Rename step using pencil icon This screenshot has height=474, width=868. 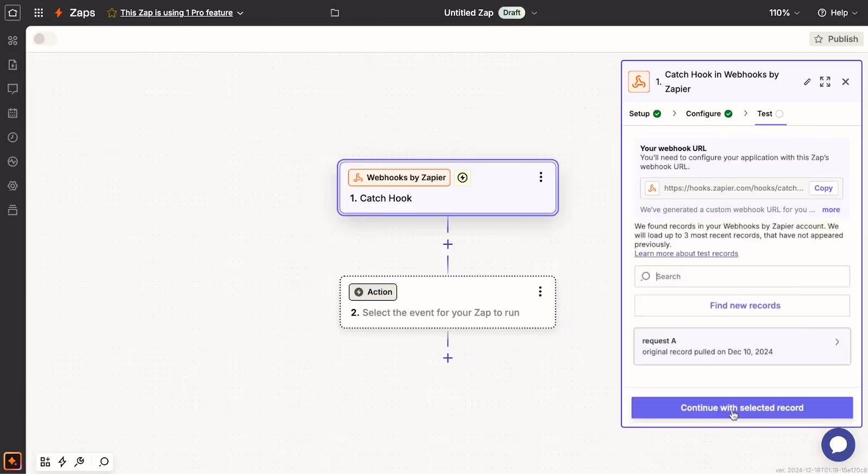pyautogui.click(x=807, y=82)
